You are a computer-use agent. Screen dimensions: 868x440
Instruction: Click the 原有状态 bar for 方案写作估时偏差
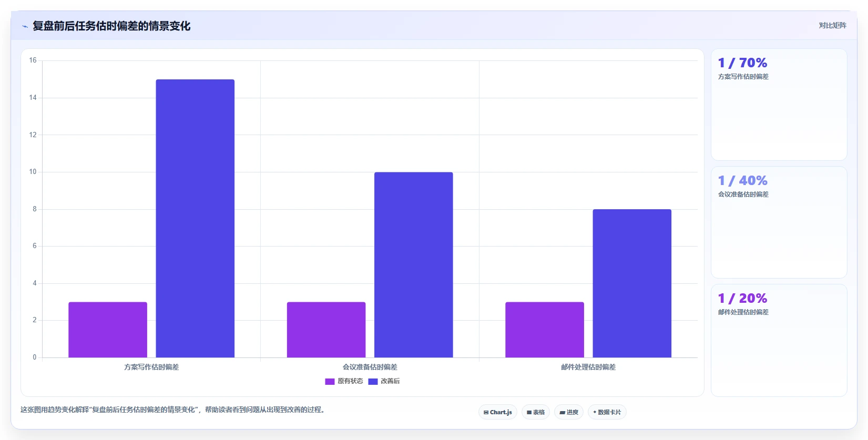point(108,330)
